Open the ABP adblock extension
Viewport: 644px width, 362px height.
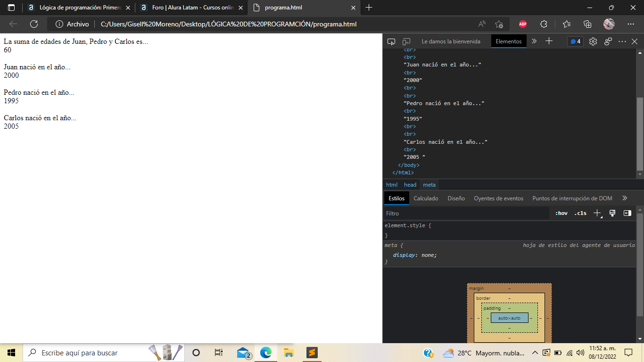coord(523,24)
